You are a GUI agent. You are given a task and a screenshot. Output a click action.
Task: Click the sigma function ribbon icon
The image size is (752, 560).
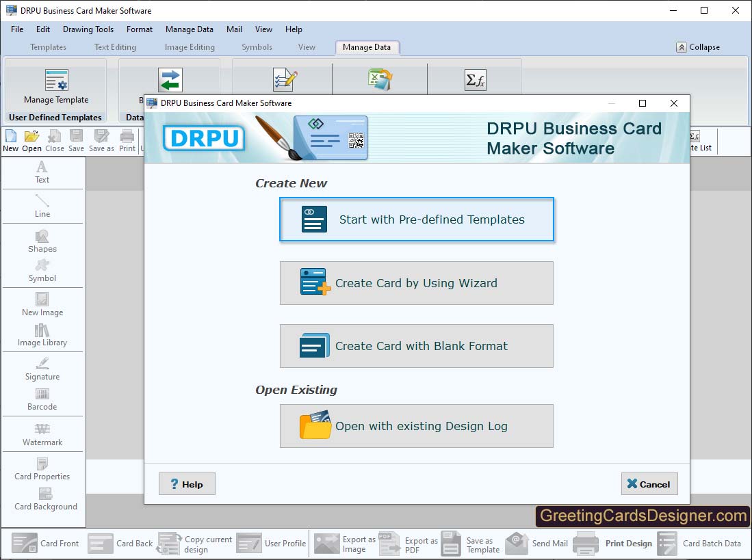476,79
